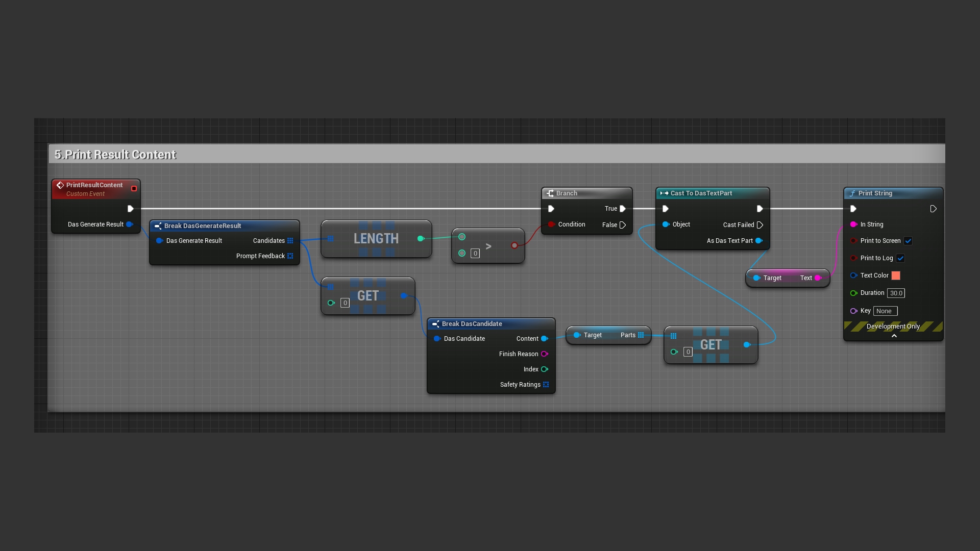Viewport: 980px width, 551px height.
Task: Click Parts array output pin
Action: tap(641, 335)
